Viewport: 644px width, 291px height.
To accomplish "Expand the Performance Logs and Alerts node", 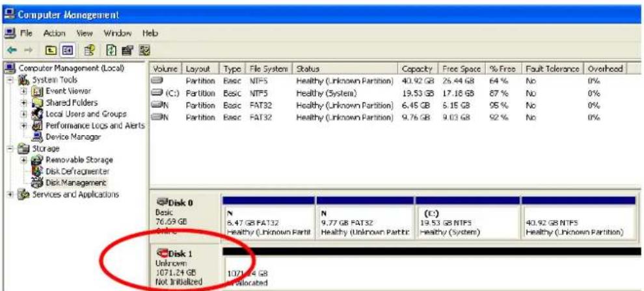I will (x=25, y=125).
